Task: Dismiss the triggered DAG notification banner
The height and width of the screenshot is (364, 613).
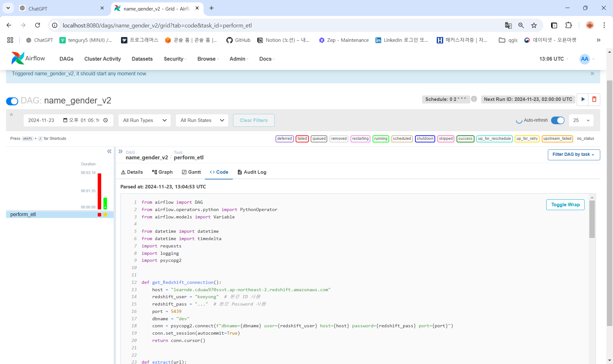Action: click(x=592, y=73)
